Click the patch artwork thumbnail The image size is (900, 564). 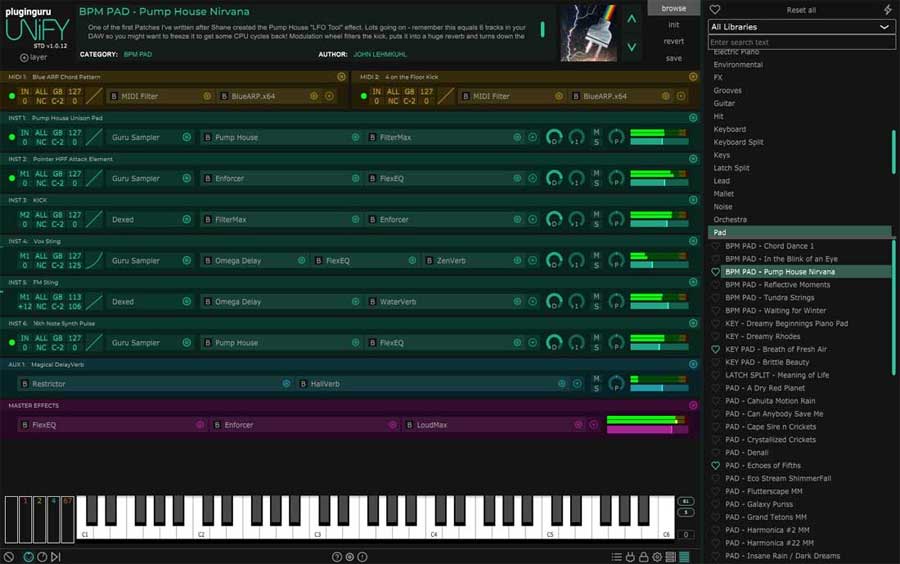588,33
